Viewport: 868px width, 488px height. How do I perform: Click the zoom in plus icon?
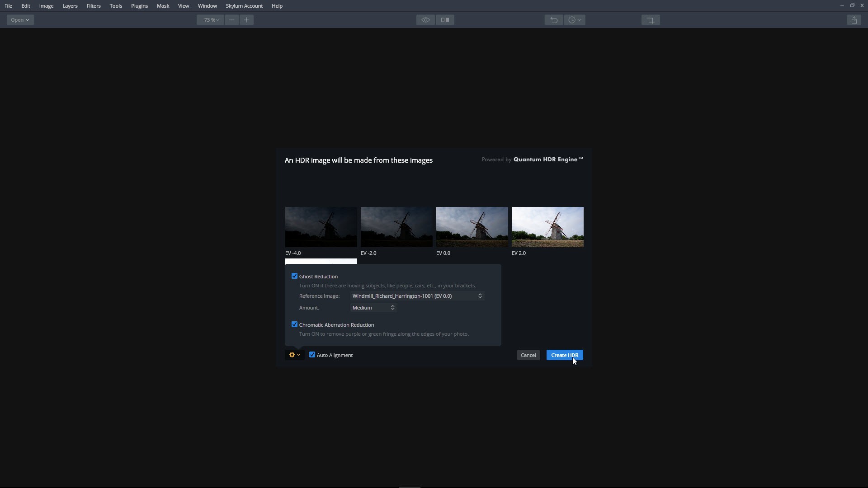coord(246,20)
